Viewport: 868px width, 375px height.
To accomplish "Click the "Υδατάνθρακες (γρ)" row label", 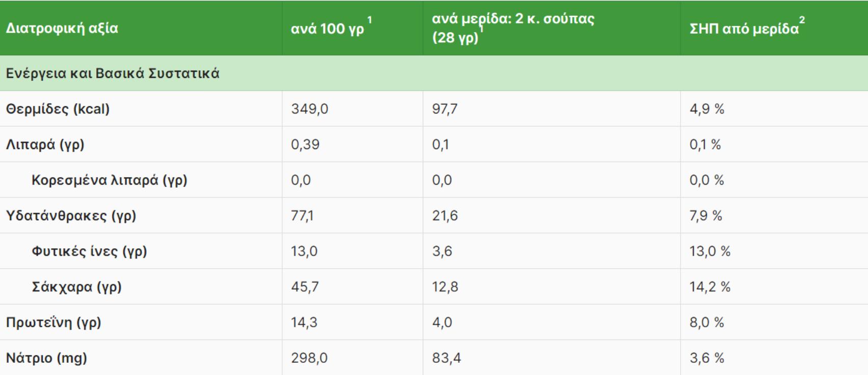I will (71, 216).
